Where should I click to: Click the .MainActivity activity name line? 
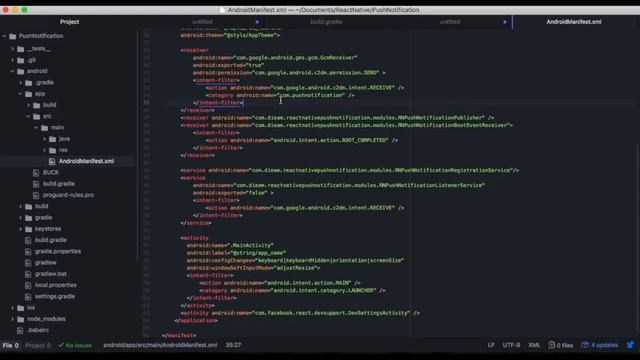point(230,245)
